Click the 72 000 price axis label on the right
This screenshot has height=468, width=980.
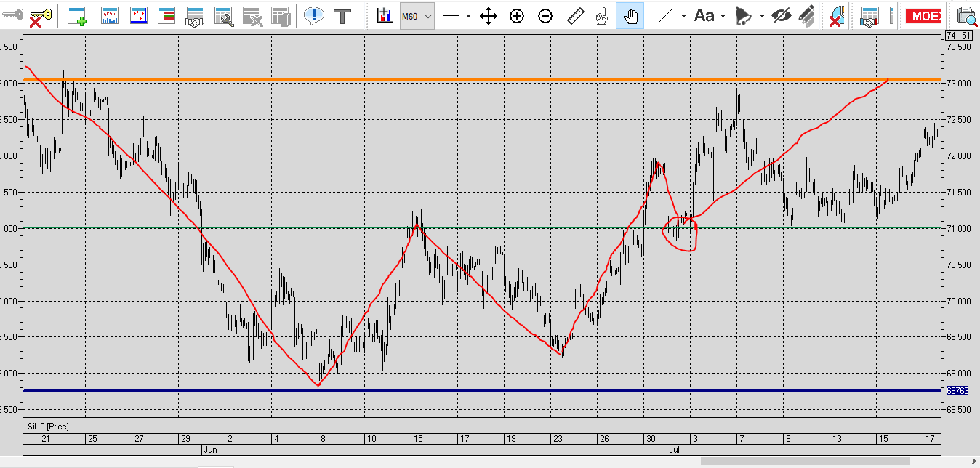(x=958, y=156)
